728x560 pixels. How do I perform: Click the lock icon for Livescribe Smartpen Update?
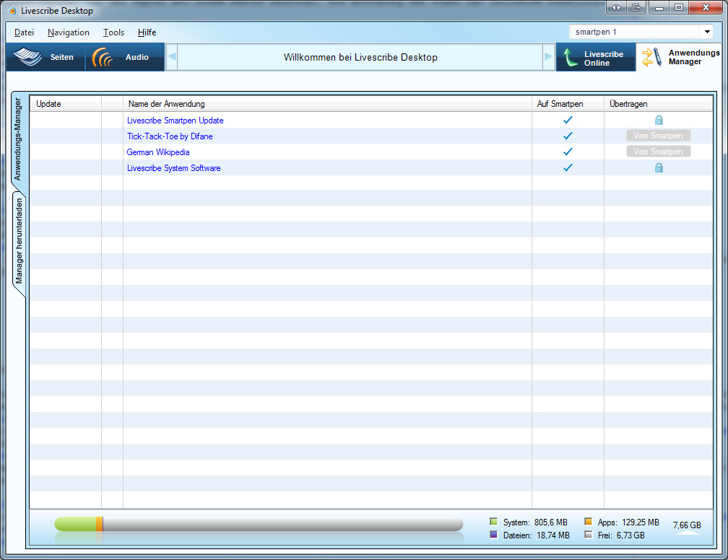pos(659,121)
